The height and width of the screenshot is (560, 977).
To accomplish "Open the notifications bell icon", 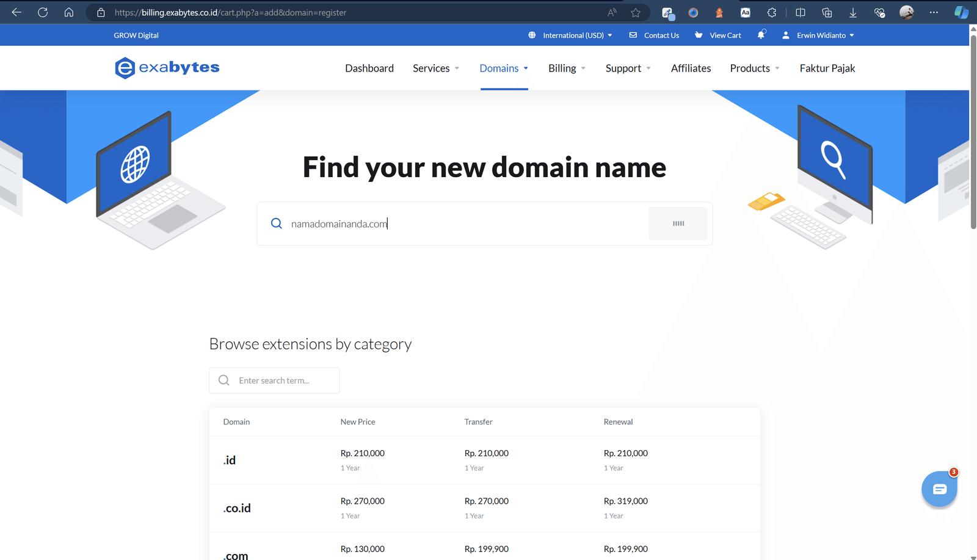I will tap(761, 35).
